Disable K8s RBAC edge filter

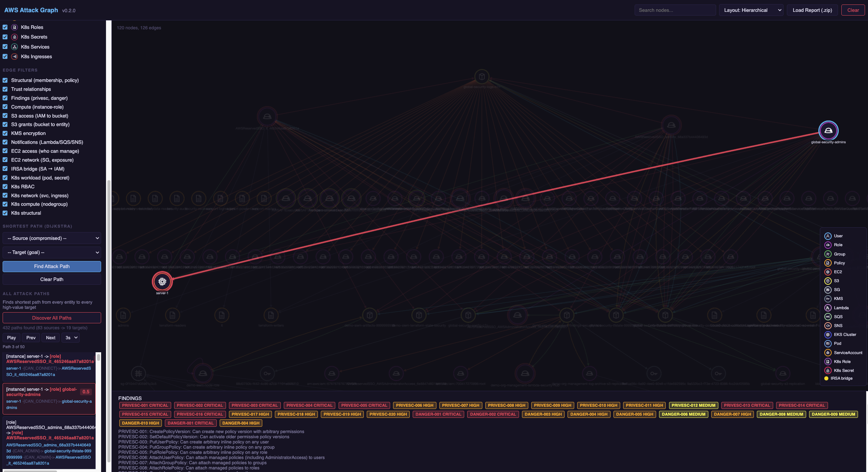[5, 187]
